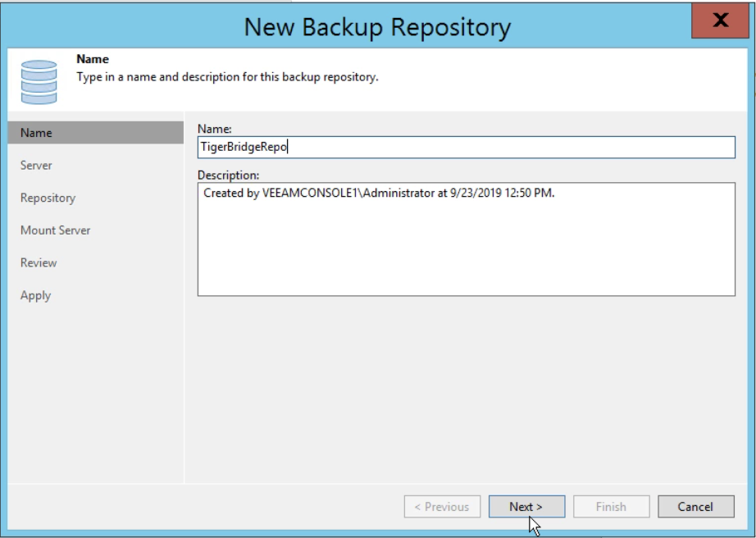756x538 pixels.
Task: Proceed with the Next button
Action: tap(526, 507)
